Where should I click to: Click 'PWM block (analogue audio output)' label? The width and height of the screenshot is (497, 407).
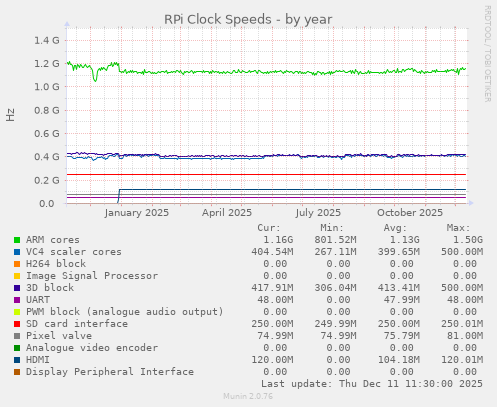(x=125, y=312)
